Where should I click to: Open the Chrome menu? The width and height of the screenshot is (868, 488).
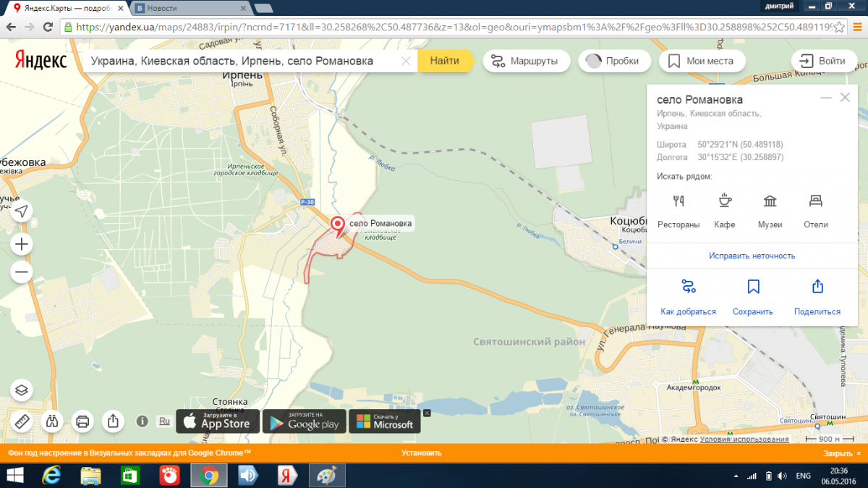point(856,27)
